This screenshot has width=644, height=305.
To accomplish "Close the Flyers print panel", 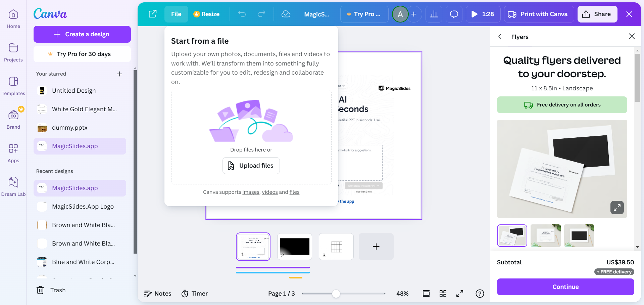I will pos(632,36).
